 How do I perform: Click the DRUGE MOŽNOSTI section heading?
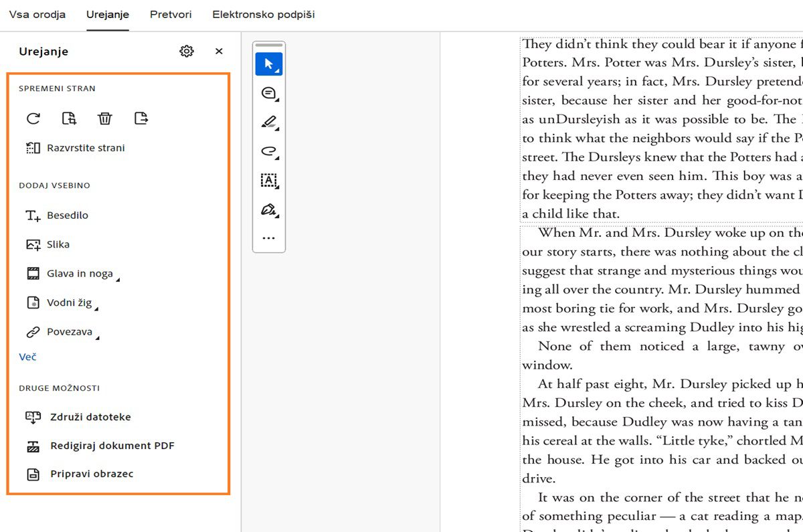tap(59, 388)
